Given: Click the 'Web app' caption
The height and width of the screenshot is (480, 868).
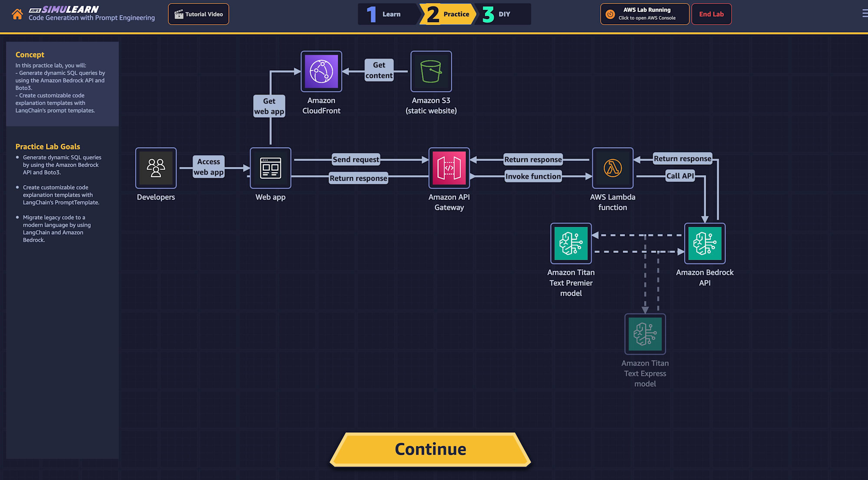Looking at the screenshot, I should [270, 197].
